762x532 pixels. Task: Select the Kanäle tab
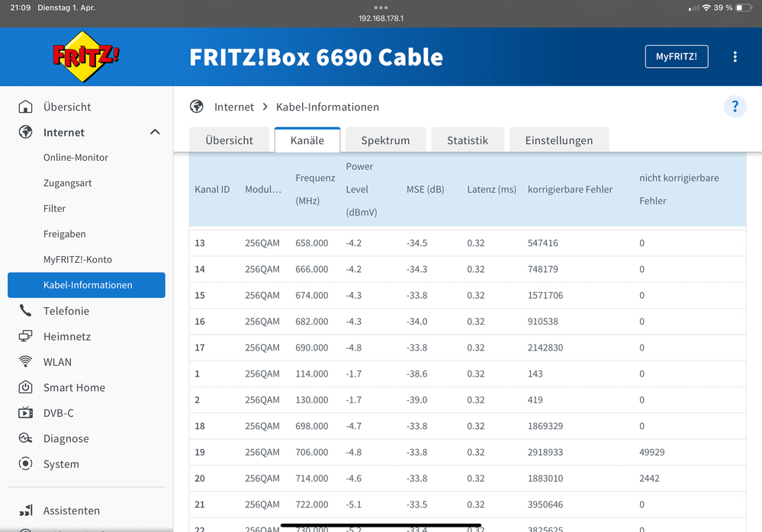click(307, 140)
